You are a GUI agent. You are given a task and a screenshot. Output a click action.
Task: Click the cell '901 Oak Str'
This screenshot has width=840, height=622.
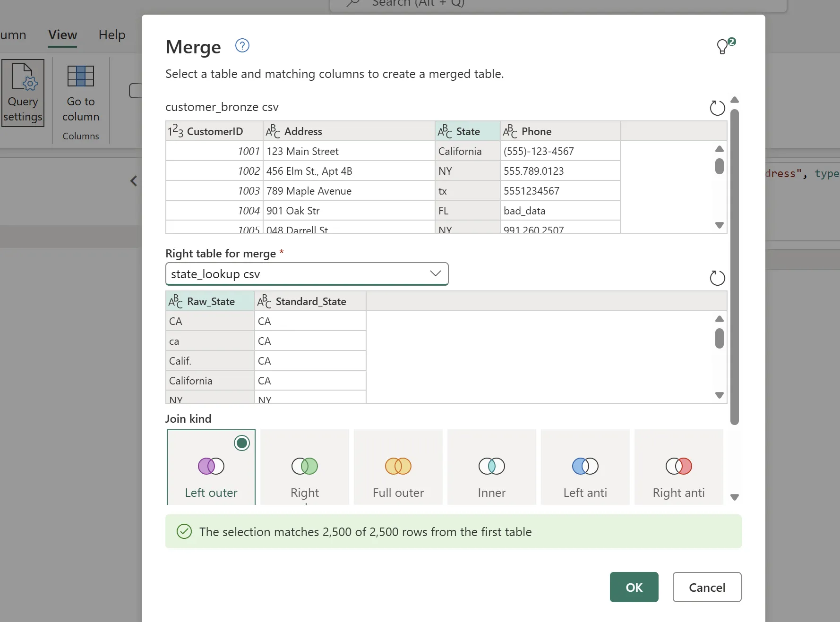click(x=349, y=211)
